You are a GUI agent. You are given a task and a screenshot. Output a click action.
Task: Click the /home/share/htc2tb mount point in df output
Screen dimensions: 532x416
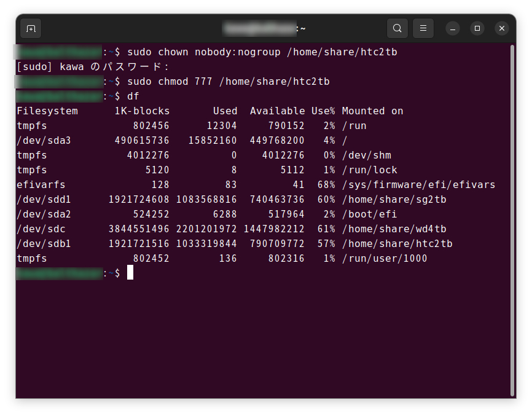click(x=397, y=244)
